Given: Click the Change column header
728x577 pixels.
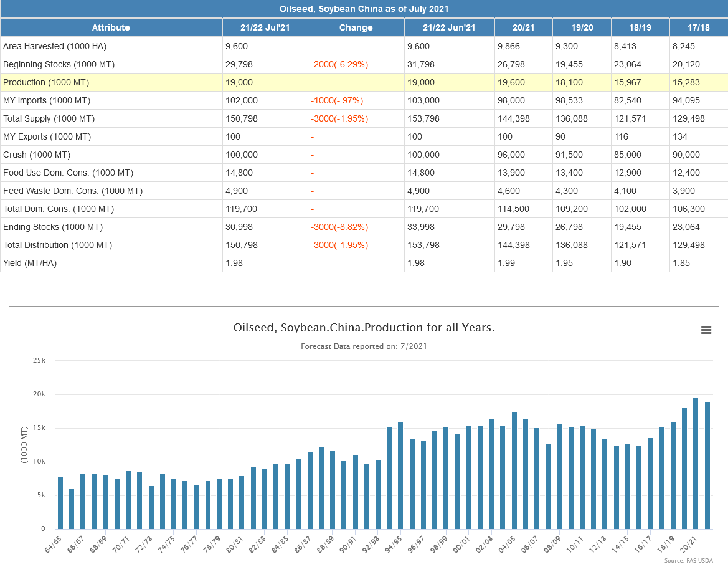Looking at the screenshot, I should click(x=356, y=27).
